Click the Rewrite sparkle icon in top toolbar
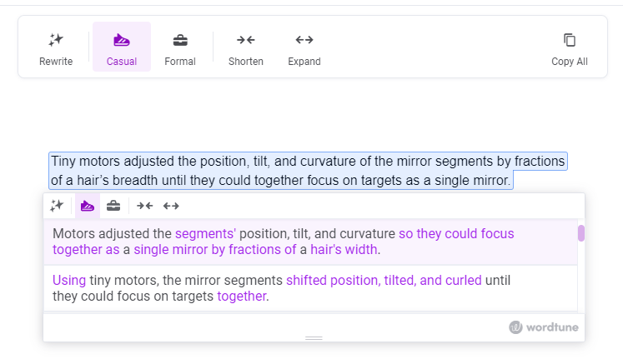Screen dimensions: 623x364 (56, 40)
